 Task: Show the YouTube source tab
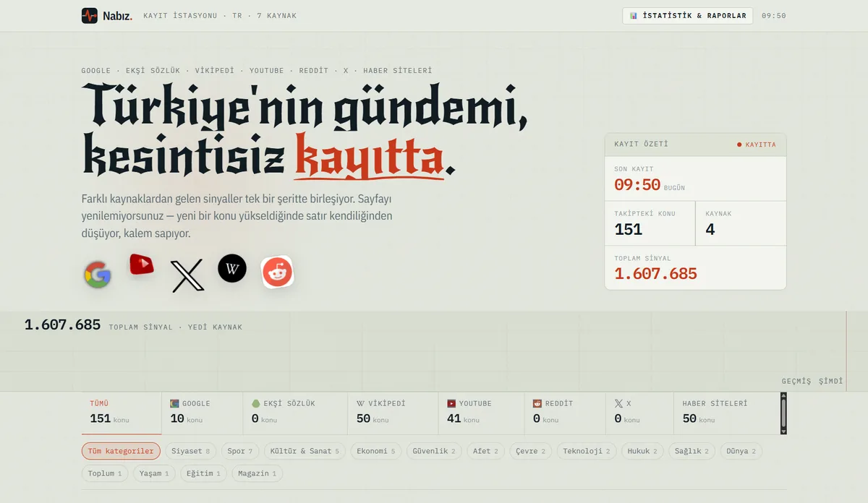481,413
